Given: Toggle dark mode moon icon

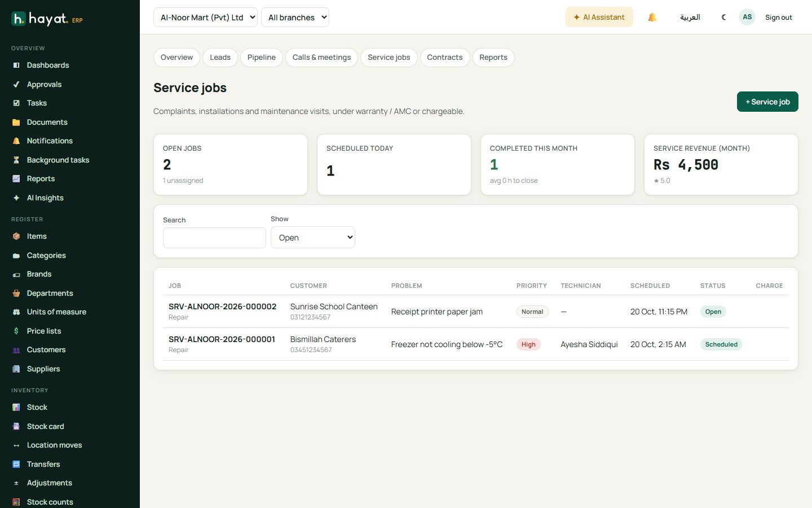Looking at the screenshot, I should (x=723, y=17).
